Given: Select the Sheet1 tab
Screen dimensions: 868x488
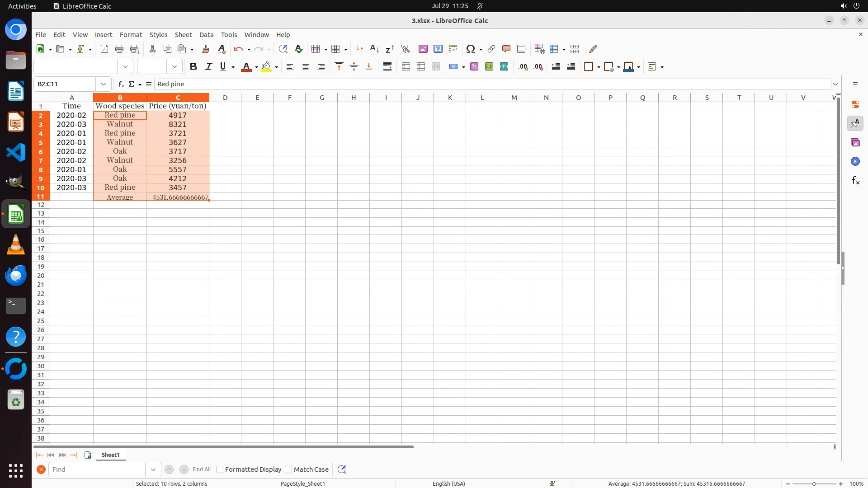Looking at the screenshot, I should [110, 455].
